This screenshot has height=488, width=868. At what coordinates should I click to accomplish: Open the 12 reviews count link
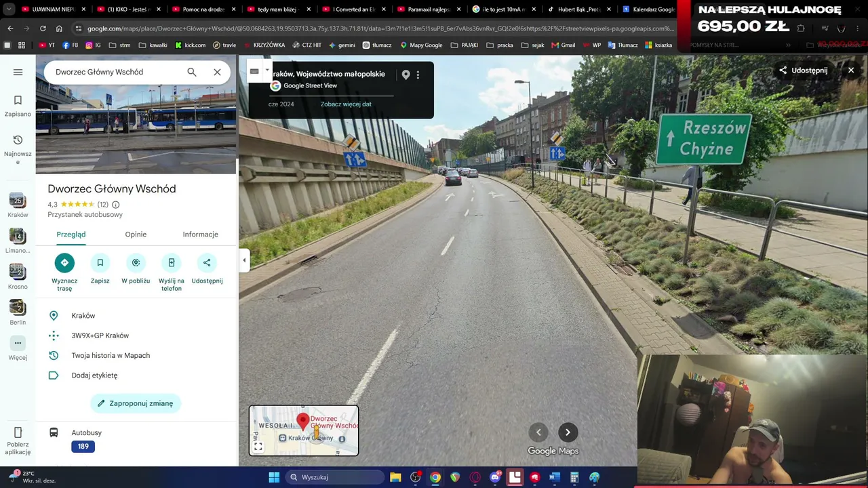[103, 205]
